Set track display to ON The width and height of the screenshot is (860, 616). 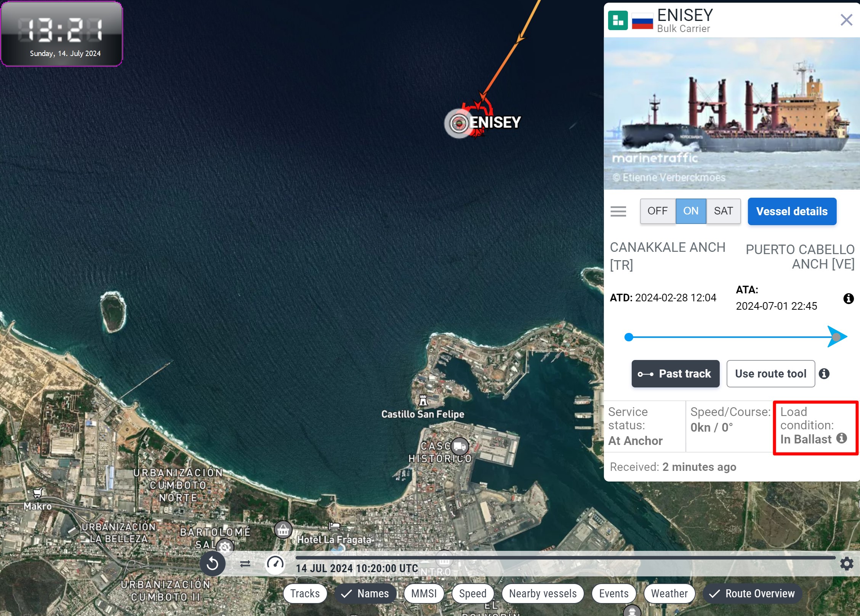[691, 211]
